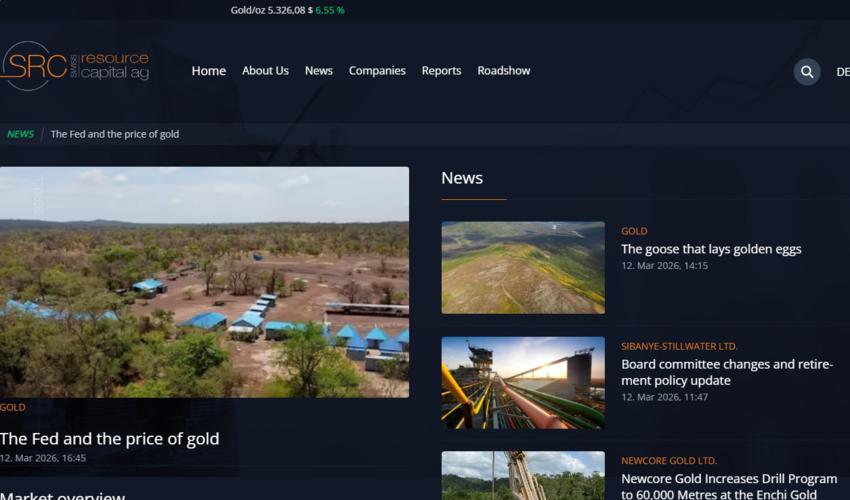Click the green 6,55 % change value
850x500 pixels.
330,10
